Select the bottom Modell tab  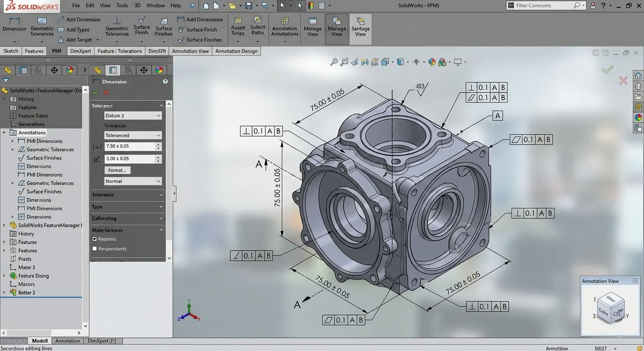(40, 341)
